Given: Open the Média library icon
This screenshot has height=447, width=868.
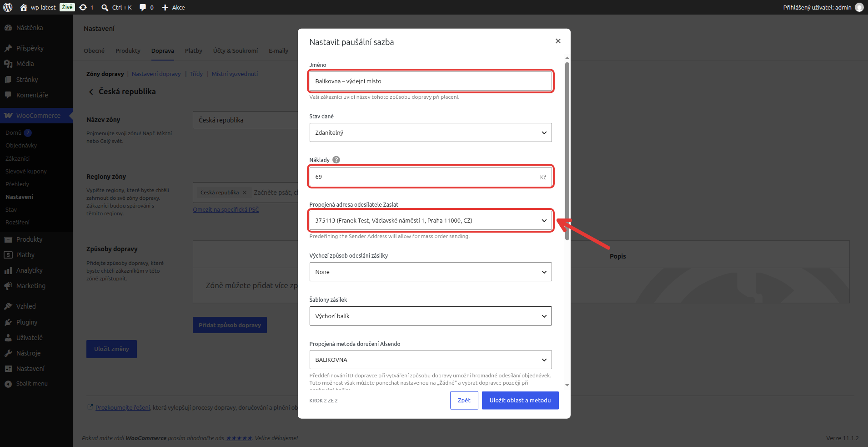Looking at the screenshot, I should click(8, 64).
